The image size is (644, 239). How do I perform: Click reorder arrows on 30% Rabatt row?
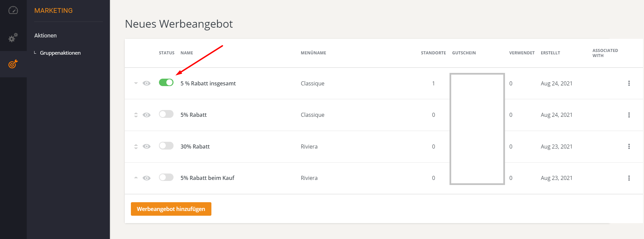tap(136, 147)
